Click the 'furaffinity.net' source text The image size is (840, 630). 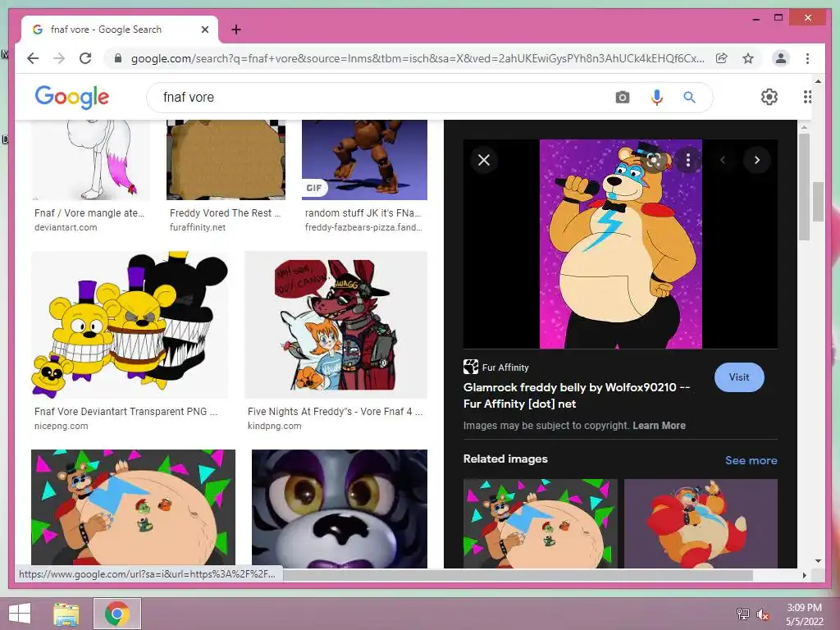tap(198, 227)
